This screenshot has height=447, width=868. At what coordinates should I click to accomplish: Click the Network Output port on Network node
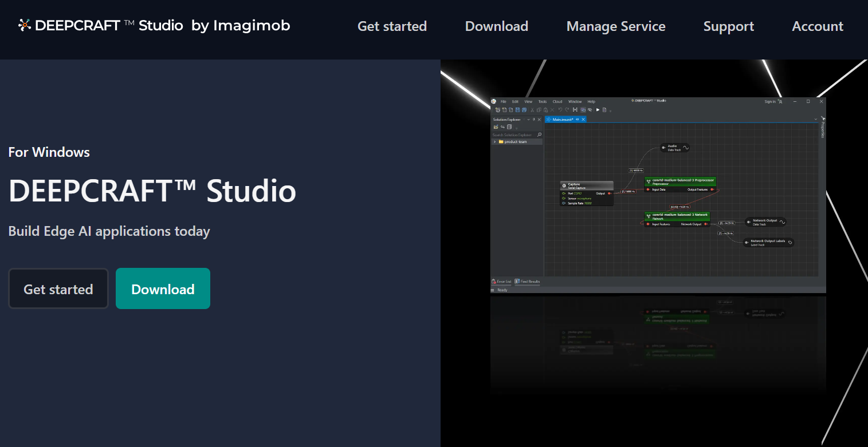(x=705, y=224)
